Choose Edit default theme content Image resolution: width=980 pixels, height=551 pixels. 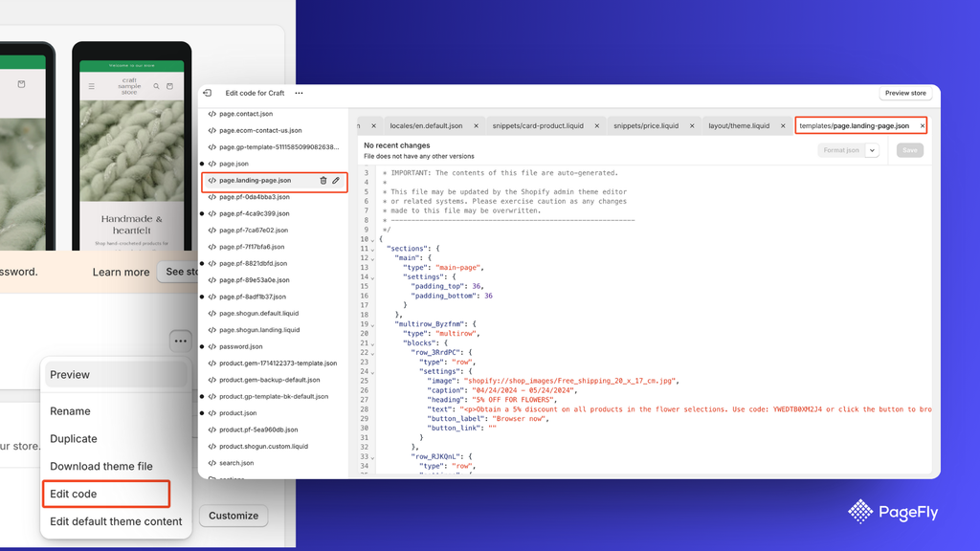(x=116, y=521)
